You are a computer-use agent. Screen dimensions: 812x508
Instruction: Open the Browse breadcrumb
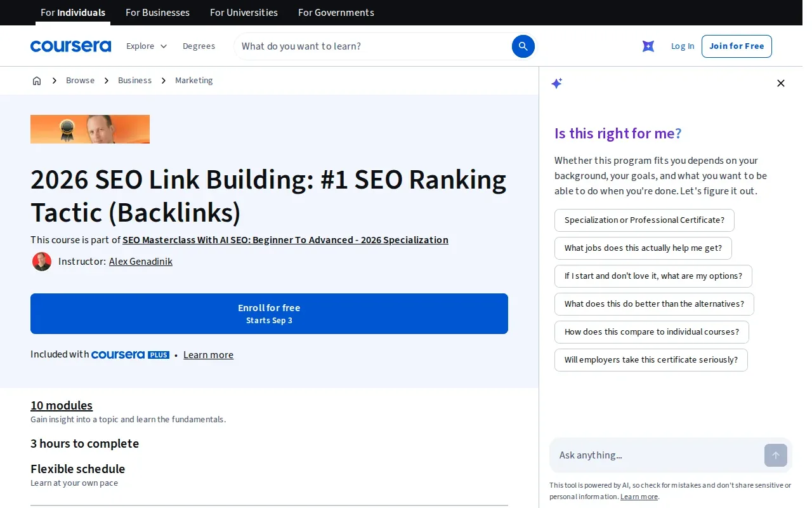tap(80, 81)
